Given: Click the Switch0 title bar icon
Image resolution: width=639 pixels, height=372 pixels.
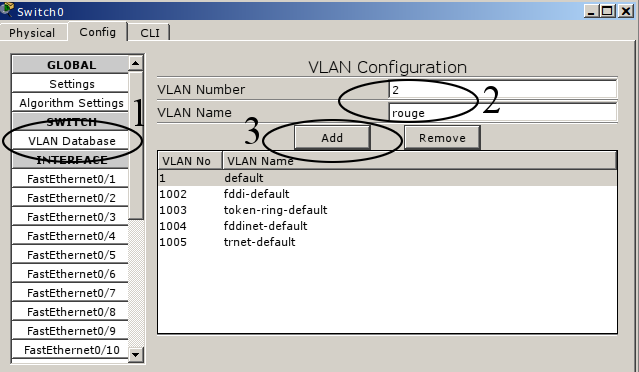Looking at the screenshot, I should click(7, 9).
